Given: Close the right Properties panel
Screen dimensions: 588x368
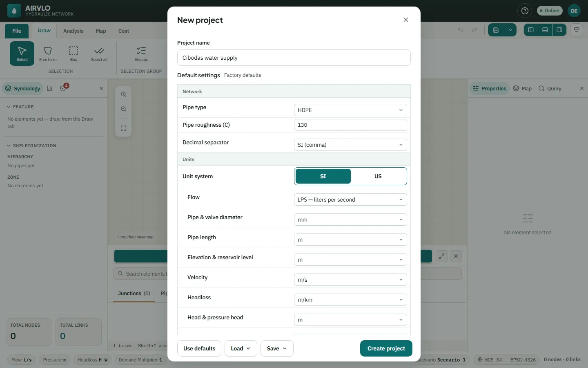Looking at the screenshot, I should (582, 88).
